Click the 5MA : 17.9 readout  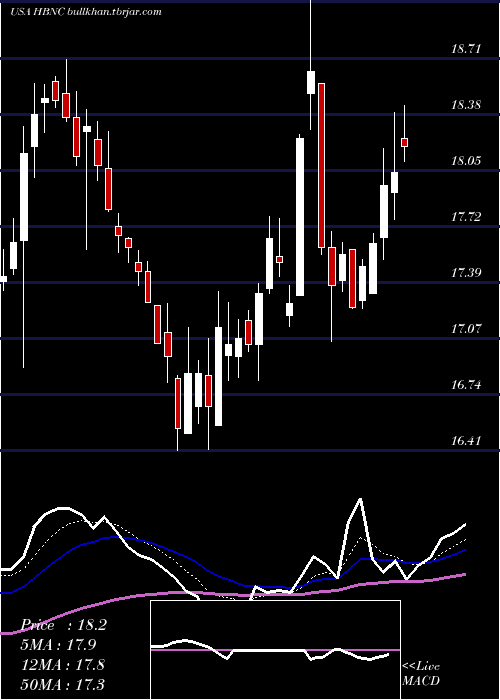tap(59, 645)
